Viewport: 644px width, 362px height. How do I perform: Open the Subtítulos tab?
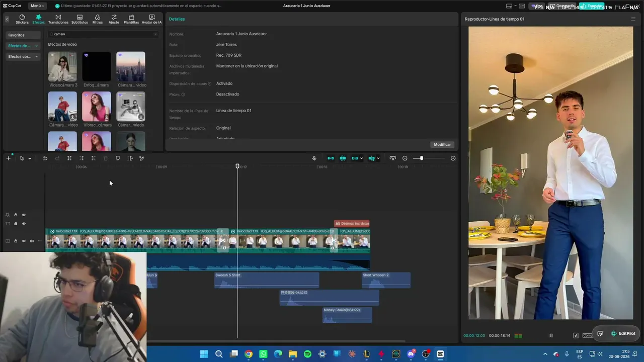point(79,19)
